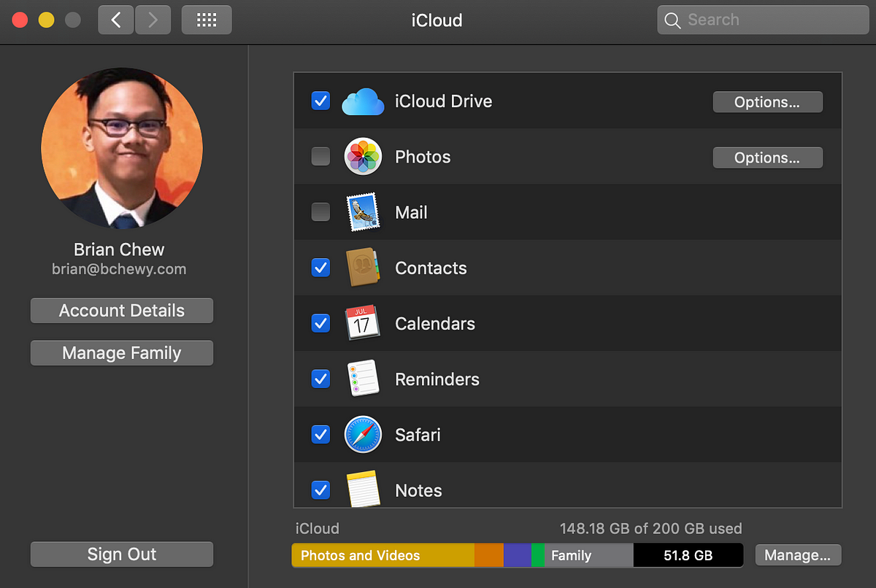Click the iCloud Drive label

click(443, 101)
